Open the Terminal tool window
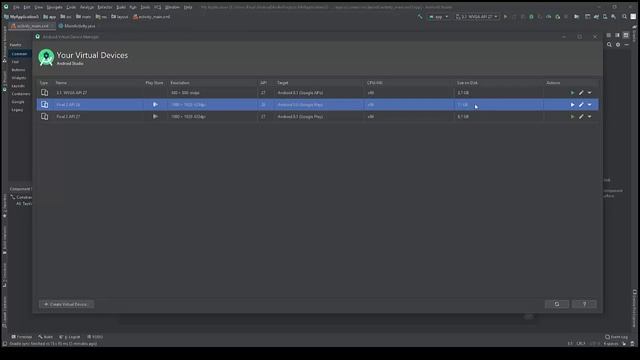This screenshot has width=640, height=360. point(22,337)
